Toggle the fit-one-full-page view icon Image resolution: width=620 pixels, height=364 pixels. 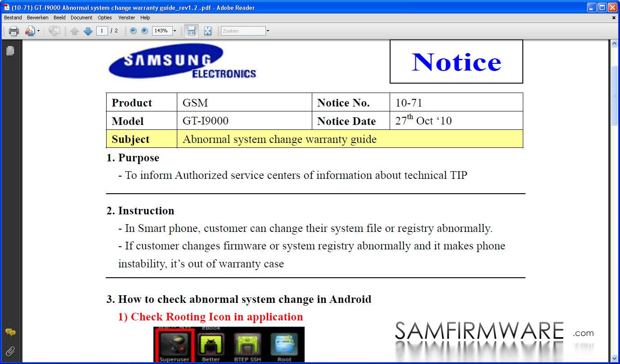[x=207, y=31]
